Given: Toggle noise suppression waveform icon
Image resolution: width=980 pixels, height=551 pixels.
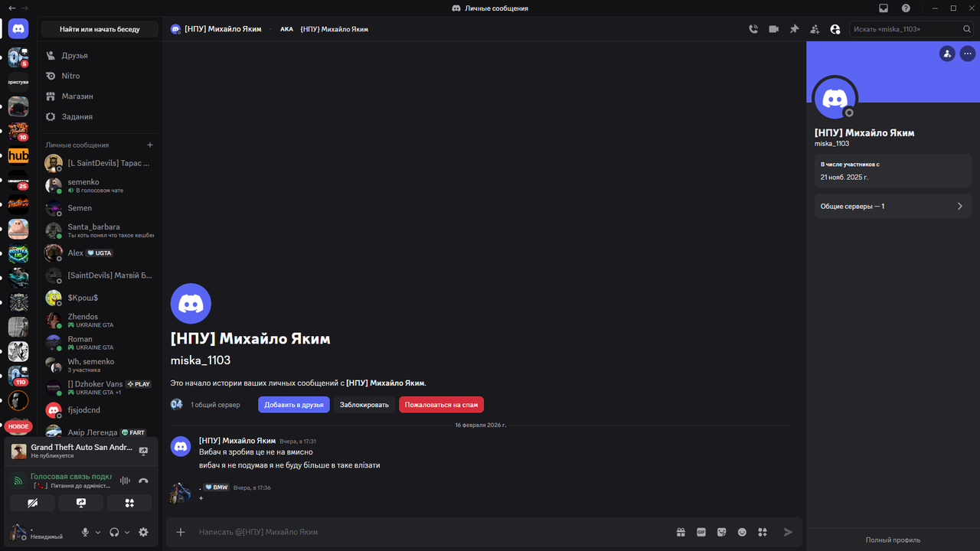Looking at the screenshot, I should pos(125,481).
